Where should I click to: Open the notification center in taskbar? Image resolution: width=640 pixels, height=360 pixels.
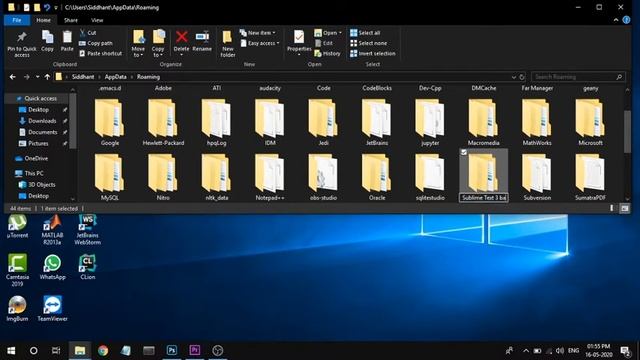pos(625,351)
